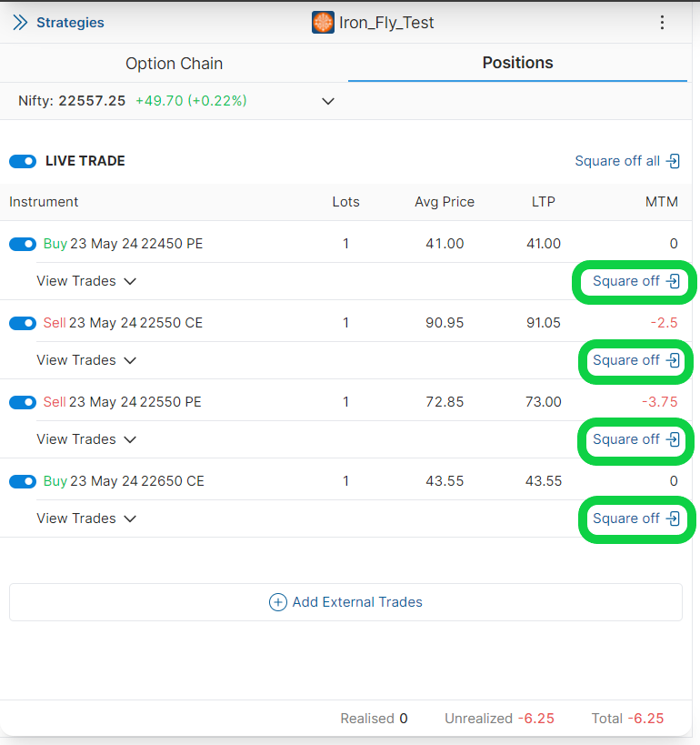Toggle the LIVE TRADE switch
Screen dimensions: 700x745
[x=23, y=161]
